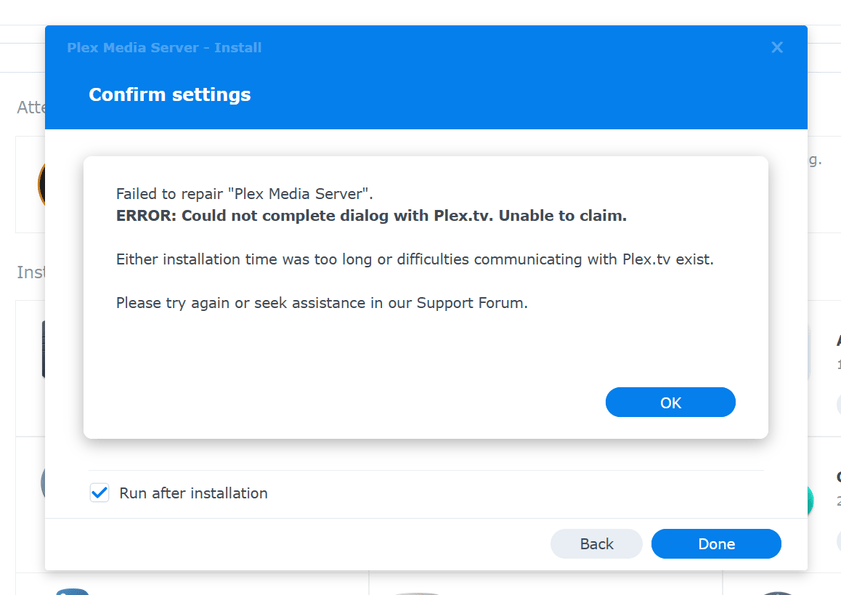
Task: Click the OK button in the error message
Action: (670, 402)
